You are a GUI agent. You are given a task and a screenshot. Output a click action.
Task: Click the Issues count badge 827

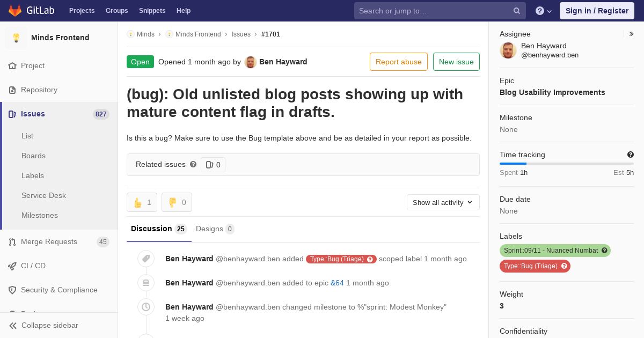[101, 114]
